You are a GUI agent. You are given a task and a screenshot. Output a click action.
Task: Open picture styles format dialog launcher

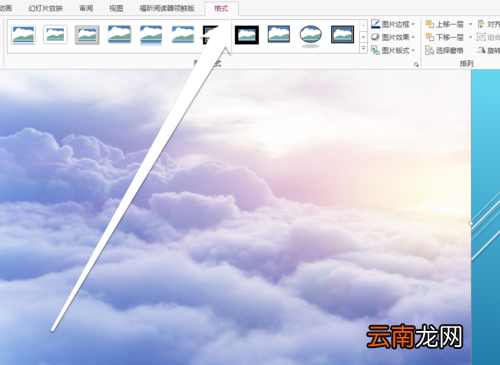pos(416,65)
